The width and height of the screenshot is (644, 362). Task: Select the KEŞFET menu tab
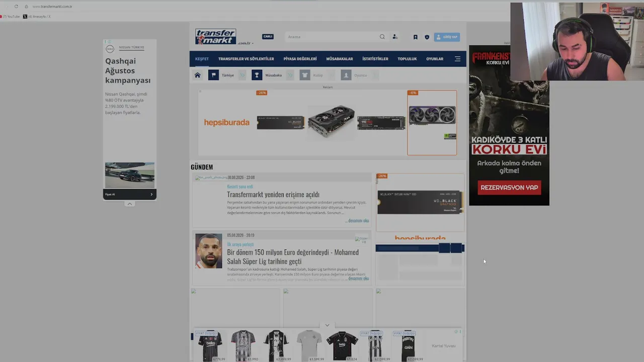point(202,59)
